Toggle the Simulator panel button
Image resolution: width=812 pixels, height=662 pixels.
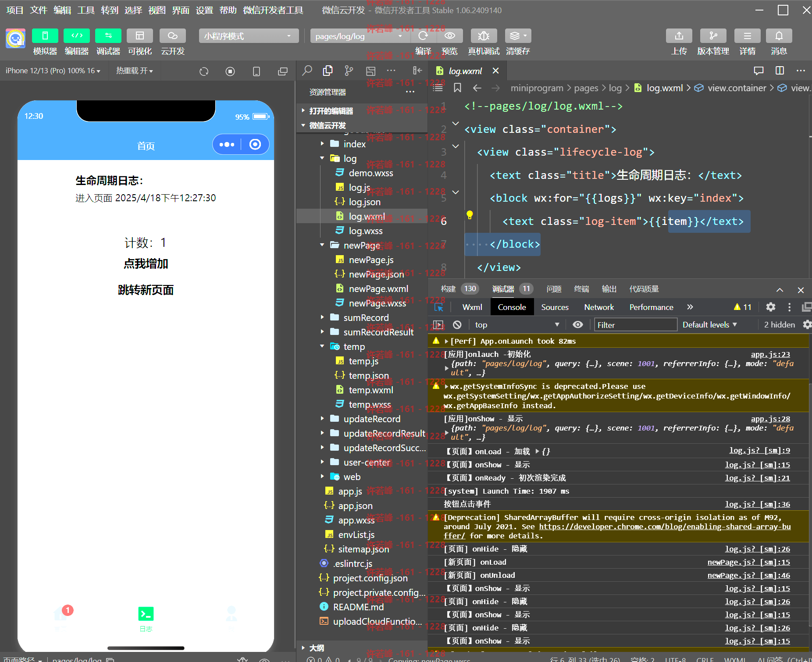click(45, 36)
